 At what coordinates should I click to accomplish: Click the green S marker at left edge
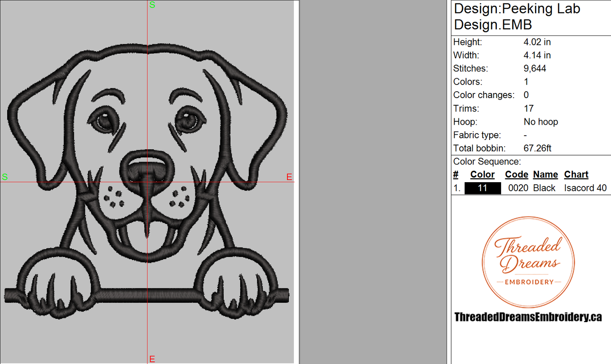[5, 177]
